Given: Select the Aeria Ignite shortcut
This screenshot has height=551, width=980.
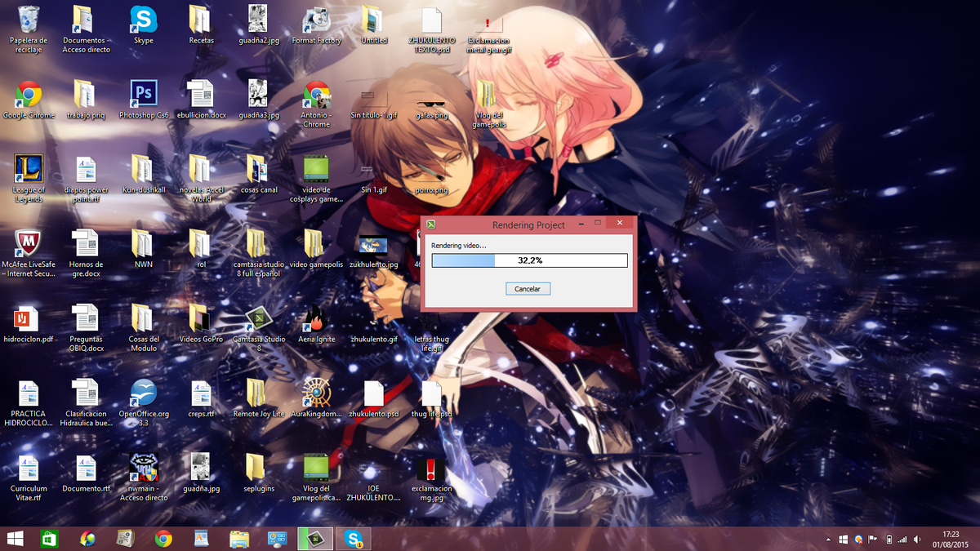Looking at the screenshot, I should coord(316,323).
